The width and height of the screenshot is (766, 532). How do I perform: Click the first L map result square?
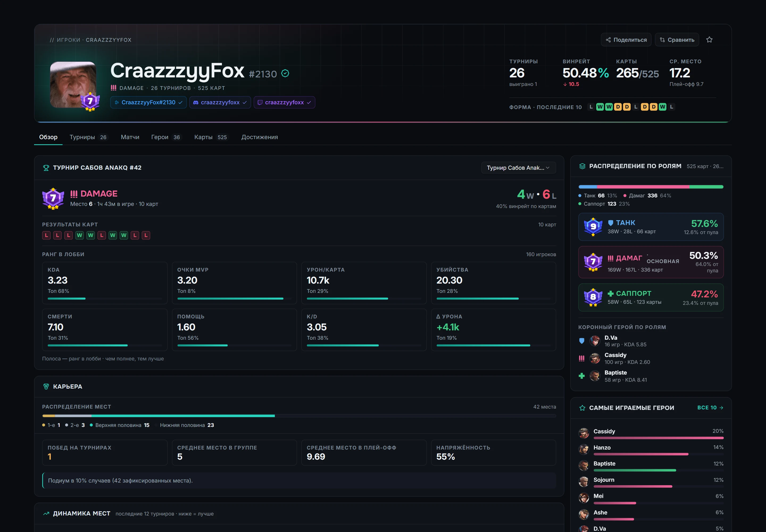[x=46, y=235]
